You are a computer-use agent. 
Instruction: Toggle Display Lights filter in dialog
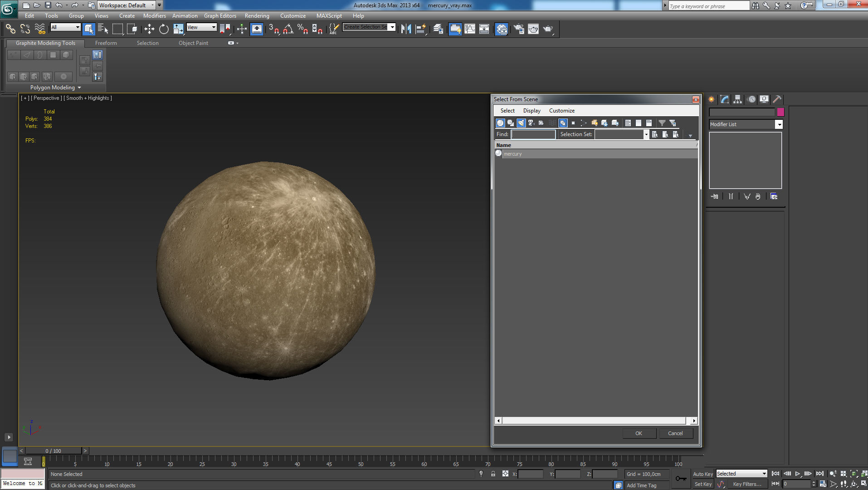click(521, 123)
